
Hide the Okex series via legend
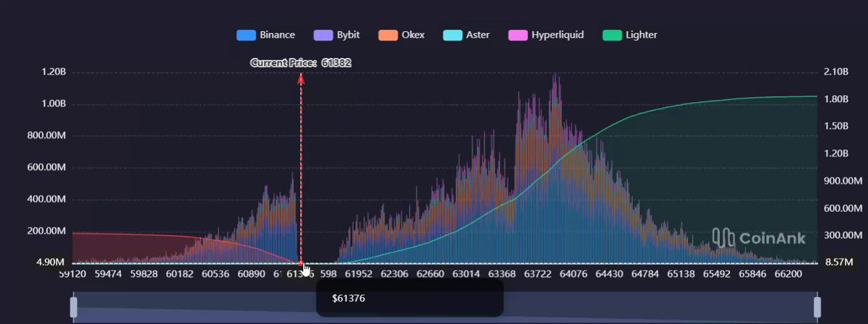click(401, 35)
